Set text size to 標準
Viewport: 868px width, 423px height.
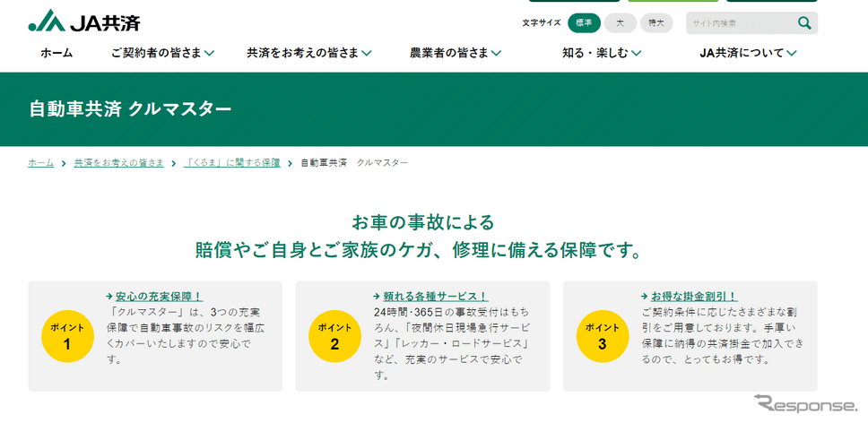[584, 23]
